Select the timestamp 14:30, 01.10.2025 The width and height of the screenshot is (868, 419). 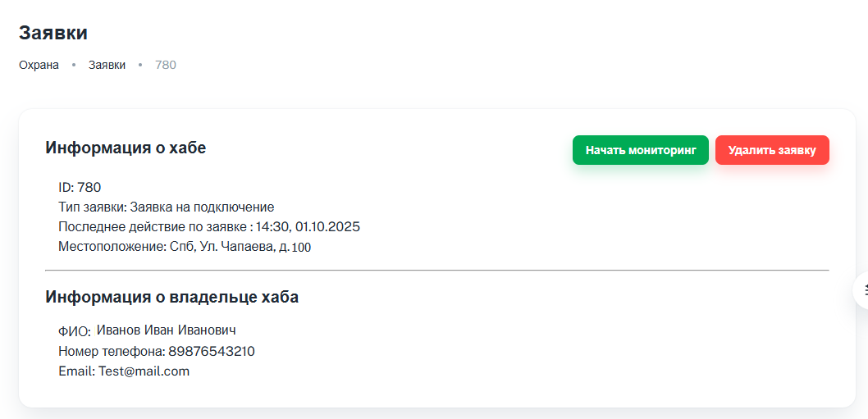click(x=308, y=226)
